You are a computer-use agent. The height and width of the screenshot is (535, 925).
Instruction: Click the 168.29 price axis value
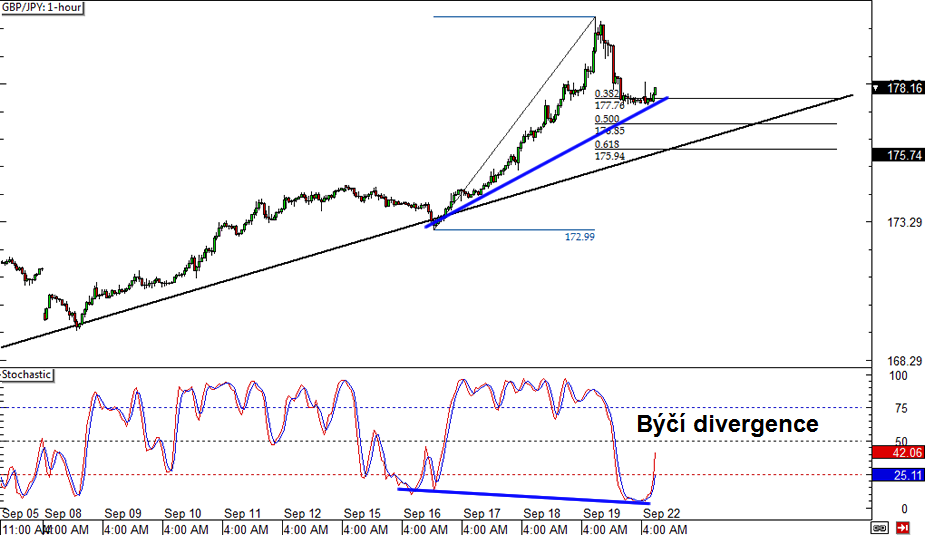pyautogui.click(x=904, y=361)
